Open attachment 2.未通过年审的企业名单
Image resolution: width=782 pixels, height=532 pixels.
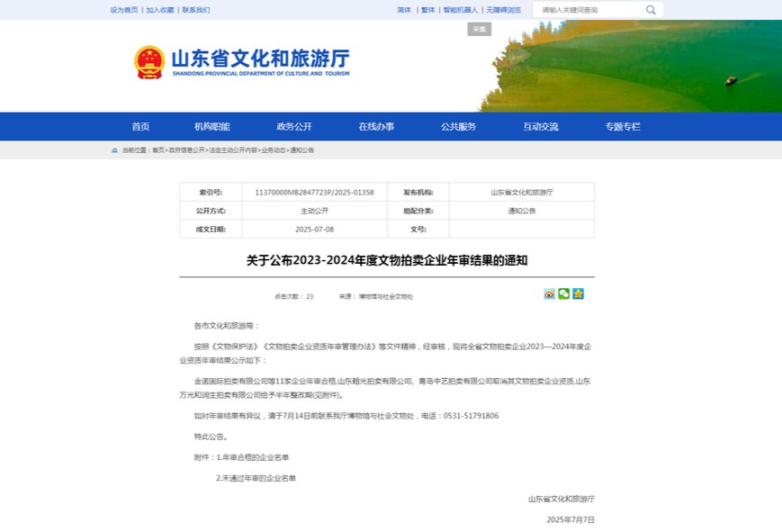click(x=256, y=478)
